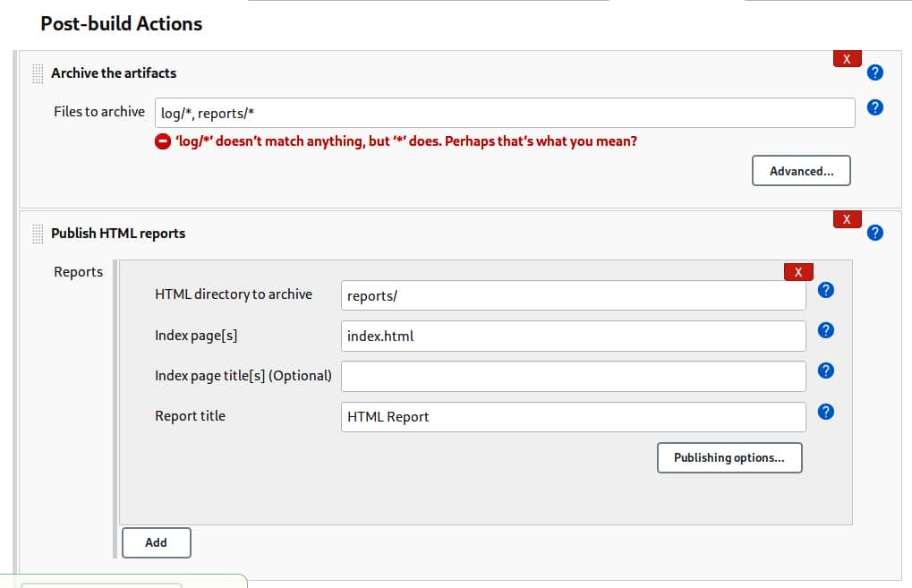The width and height of the screenshot is (912, 588).
Task: Click the Report title input box
Action: [573, 417]
